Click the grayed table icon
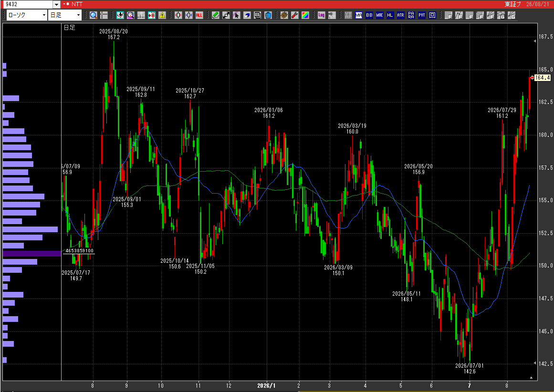The image size is (554, 392). coord(141,15)
